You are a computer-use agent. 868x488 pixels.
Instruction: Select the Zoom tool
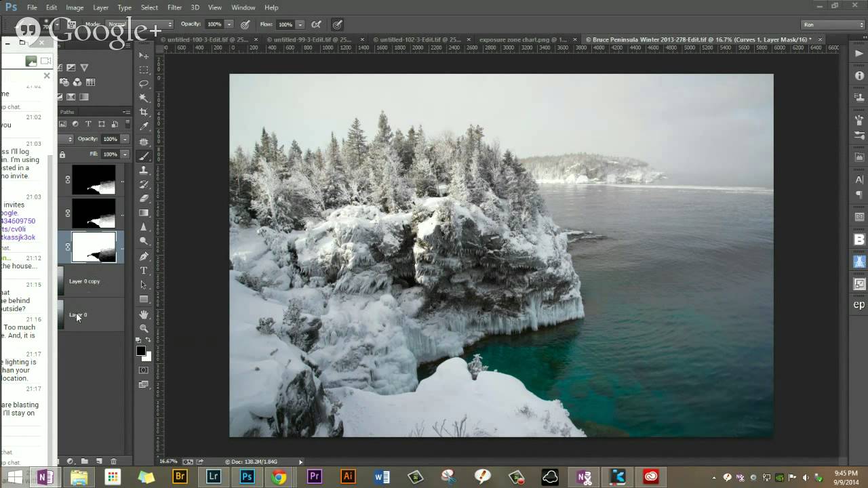144,329
